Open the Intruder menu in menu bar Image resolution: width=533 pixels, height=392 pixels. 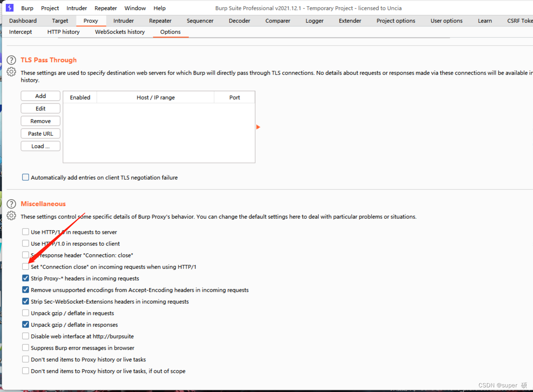tap(76, 8)
